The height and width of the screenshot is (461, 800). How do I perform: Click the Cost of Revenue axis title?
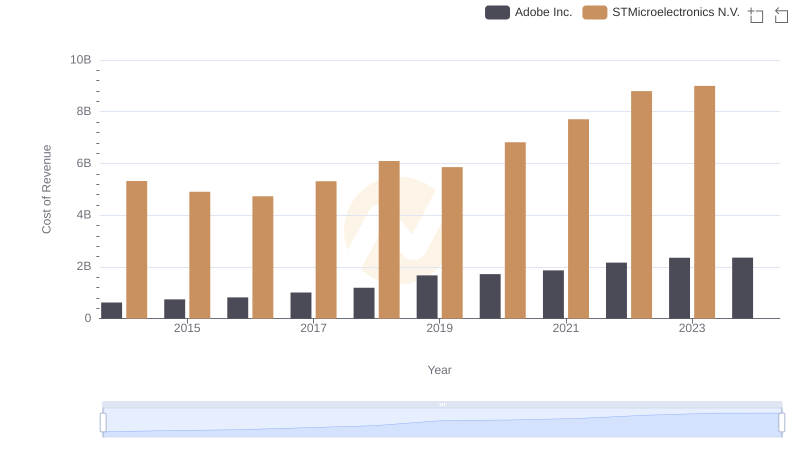[x=47, y=189]
